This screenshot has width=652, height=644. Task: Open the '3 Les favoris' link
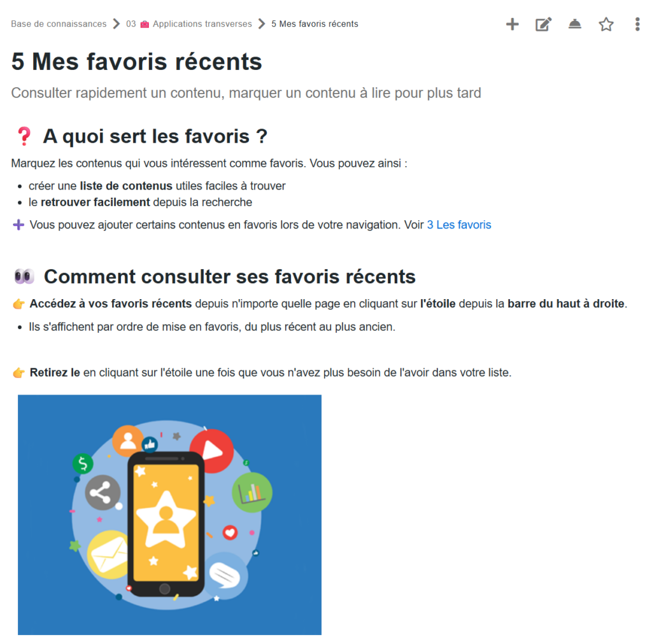[x=459, y=225]
